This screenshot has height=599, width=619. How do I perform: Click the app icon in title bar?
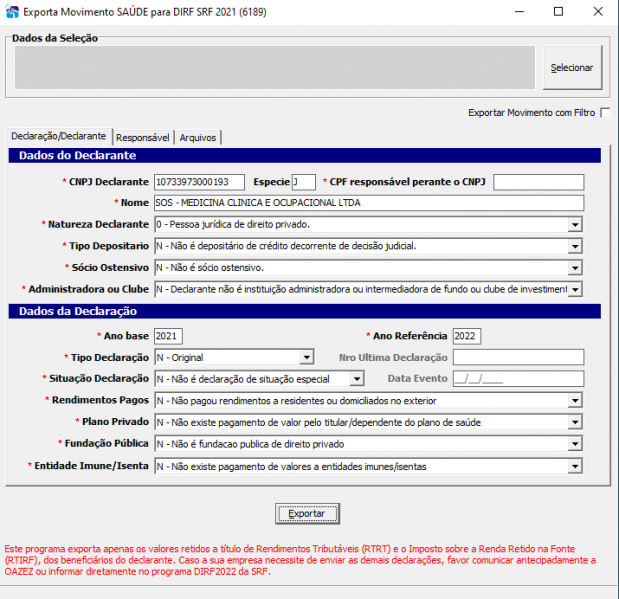12,12
